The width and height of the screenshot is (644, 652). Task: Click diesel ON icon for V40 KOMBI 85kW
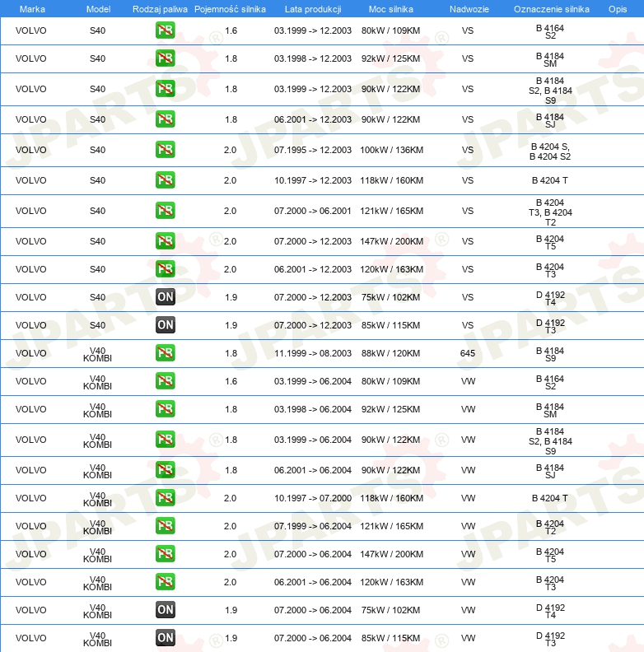pos(166,638)
